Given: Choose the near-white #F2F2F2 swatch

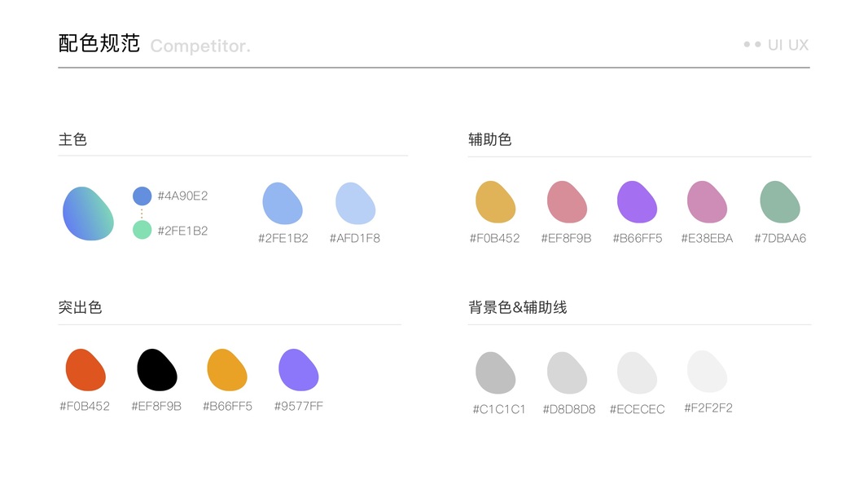Looking at the screenshot, I should (x=708, y=372).
